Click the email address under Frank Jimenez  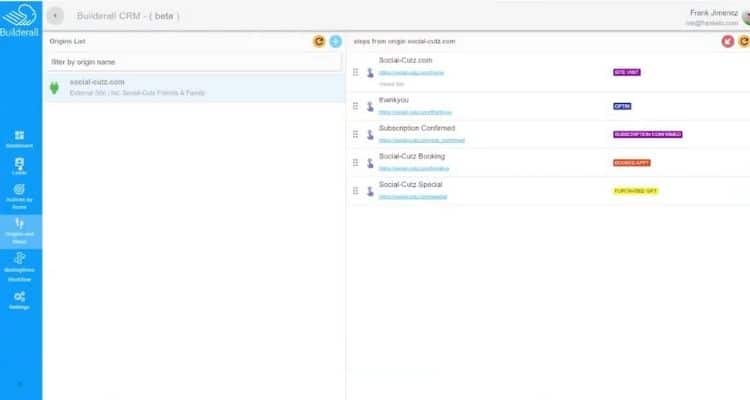tap(712, 23)
